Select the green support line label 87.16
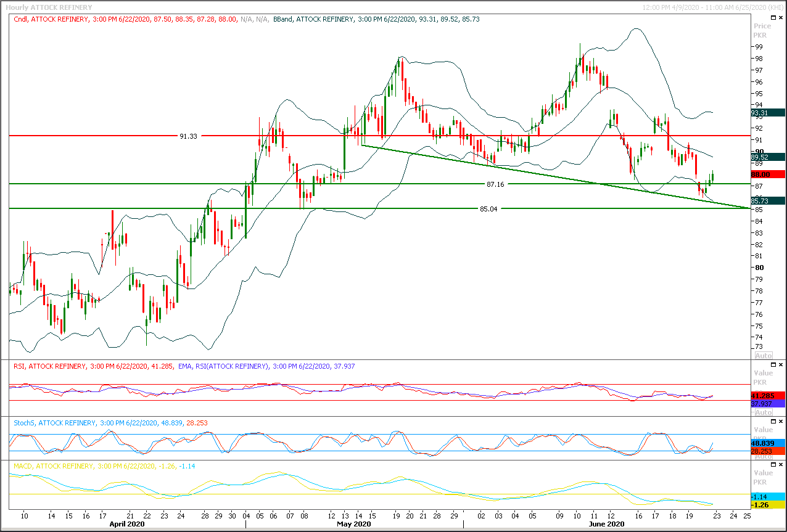787x532 pixels. coord(495,184)
